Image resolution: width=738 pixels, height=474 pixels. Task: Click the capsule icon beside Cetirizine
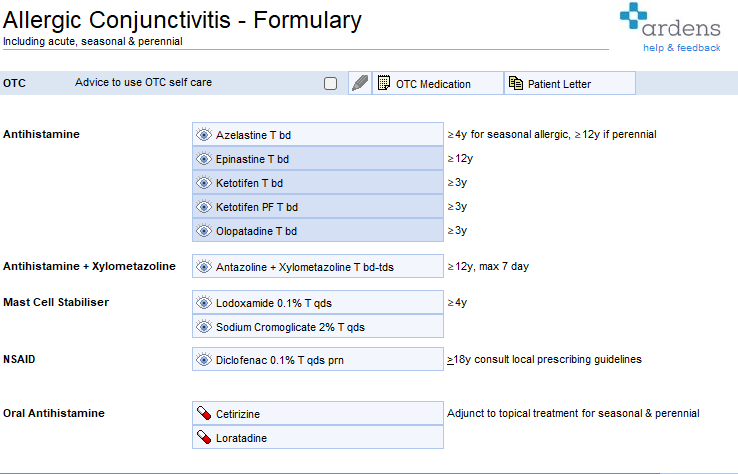204,413
